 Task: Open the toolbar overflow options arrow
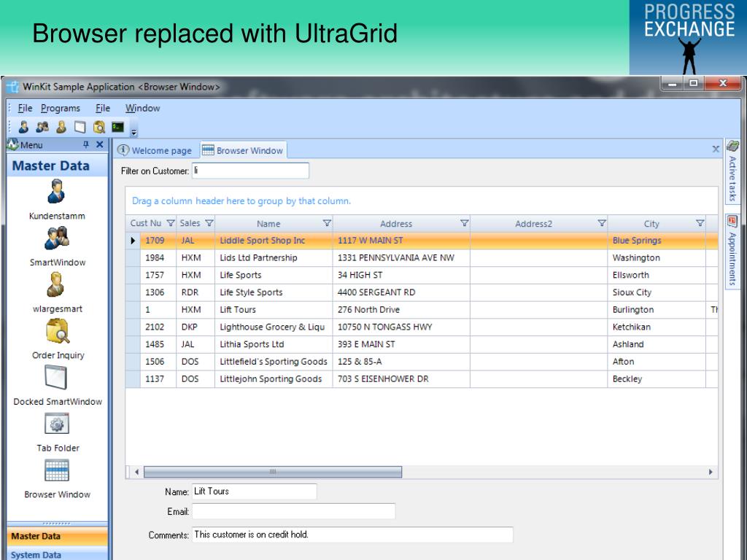coord(134,133)
